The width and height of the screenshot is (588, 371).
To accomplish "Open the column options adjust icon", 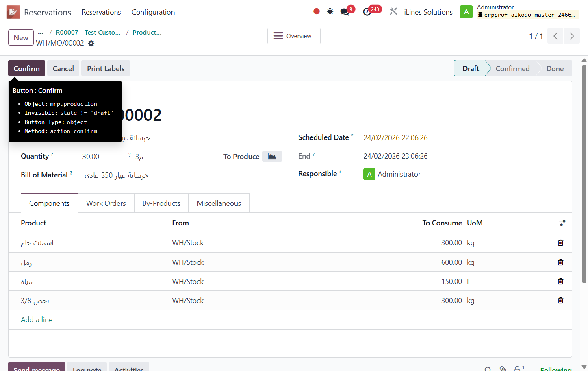I will [562, 223].
